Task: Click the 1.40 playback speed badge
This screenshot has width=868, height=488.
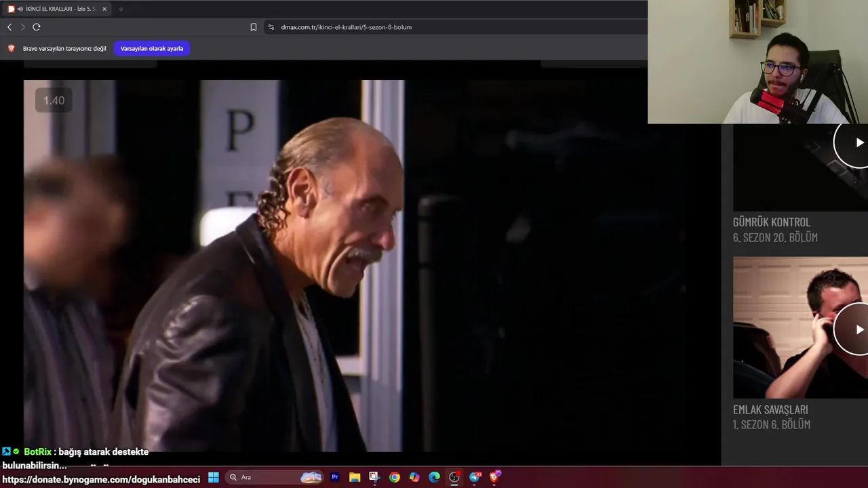Action: click(x=54, y=100)
